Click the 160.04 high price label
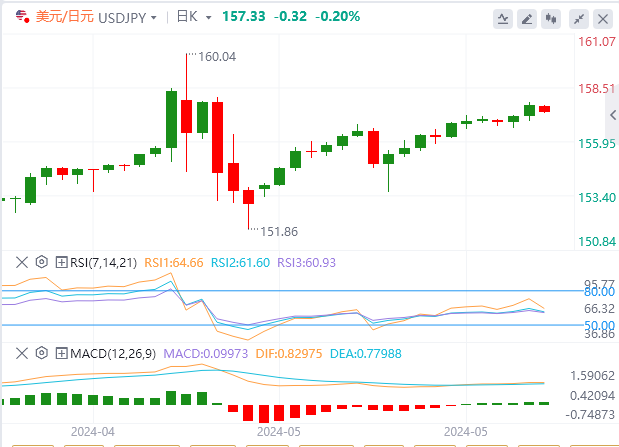619x447 pixels. pos(217,57)
